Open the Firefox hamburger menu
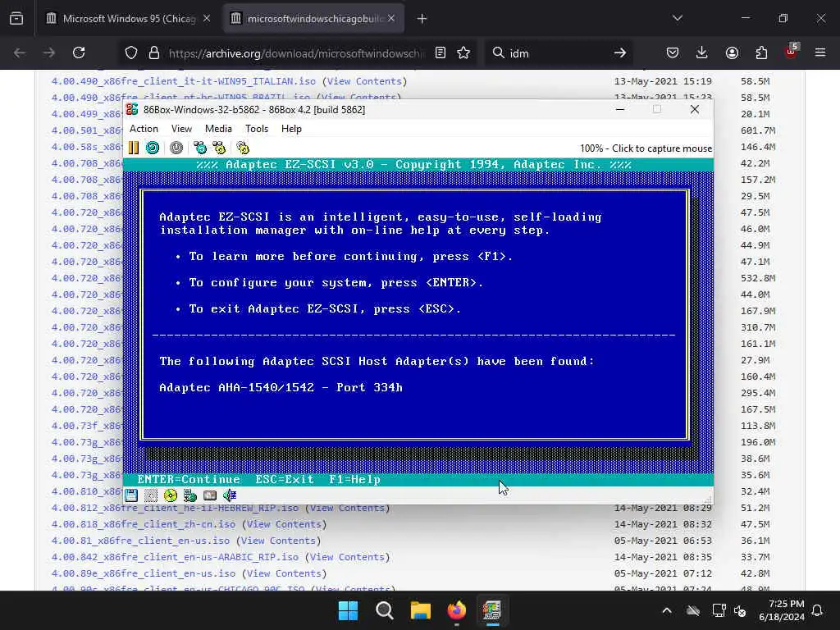The image size is (840, 630). click(x=820, y=52)
